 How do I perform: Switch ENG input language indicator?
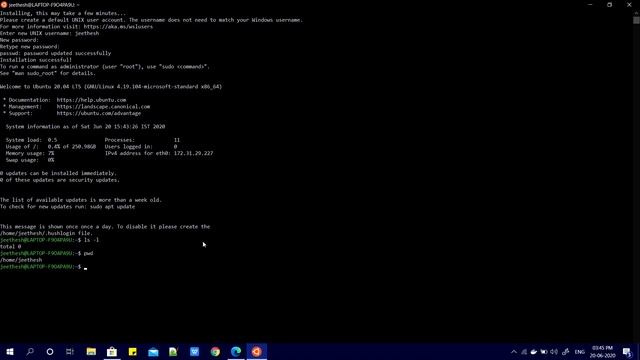(580, 352)
